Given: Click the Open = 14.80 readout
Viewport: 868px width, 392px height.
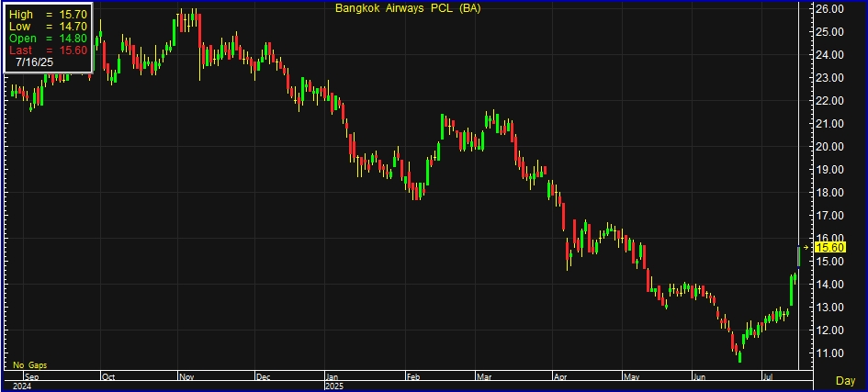Looking at the screenshot, I should tap(48, 39).
